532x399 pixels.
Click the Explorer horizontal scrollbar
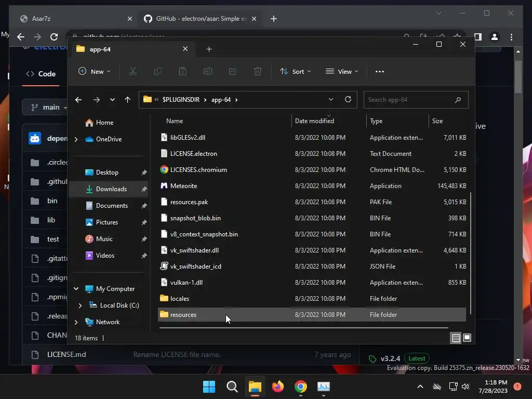pos(303,328)
